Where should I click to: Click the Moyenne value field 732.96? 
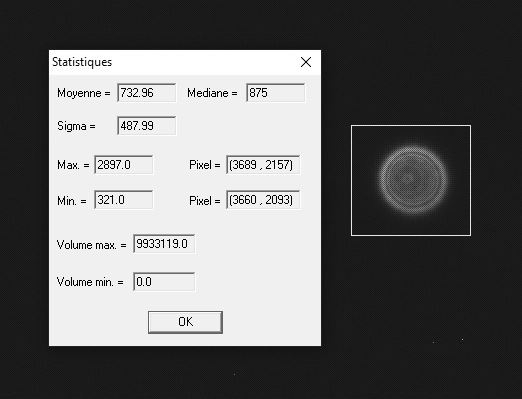pyautogui.click(x=146, y=93)
